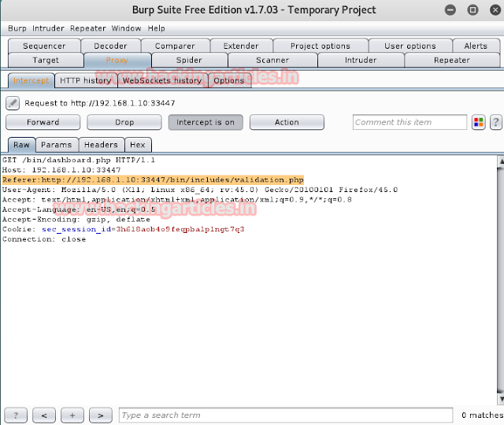
Task: Open the Project options tab
Action: click(x=321, y=46)
